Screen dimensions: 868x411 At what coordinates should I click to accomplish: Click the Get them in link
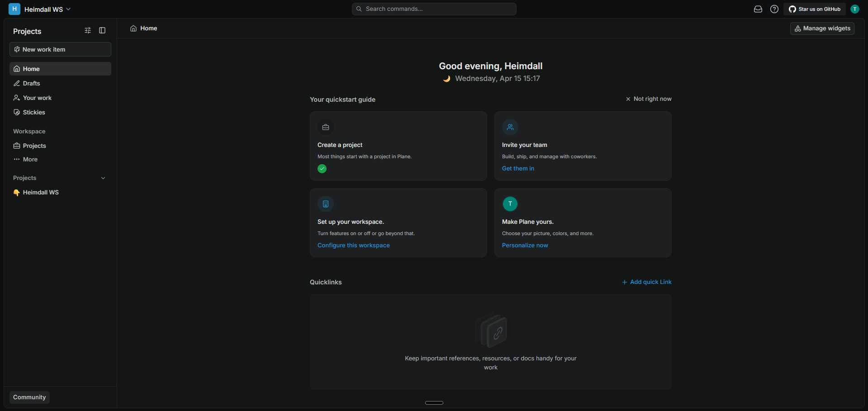(518, 168)
